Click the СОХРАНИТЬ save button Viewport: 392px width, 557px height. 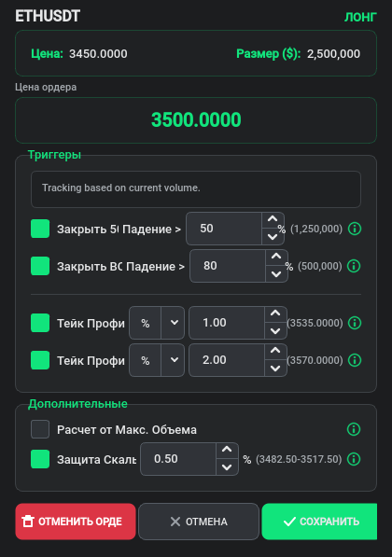pos(319,522)
